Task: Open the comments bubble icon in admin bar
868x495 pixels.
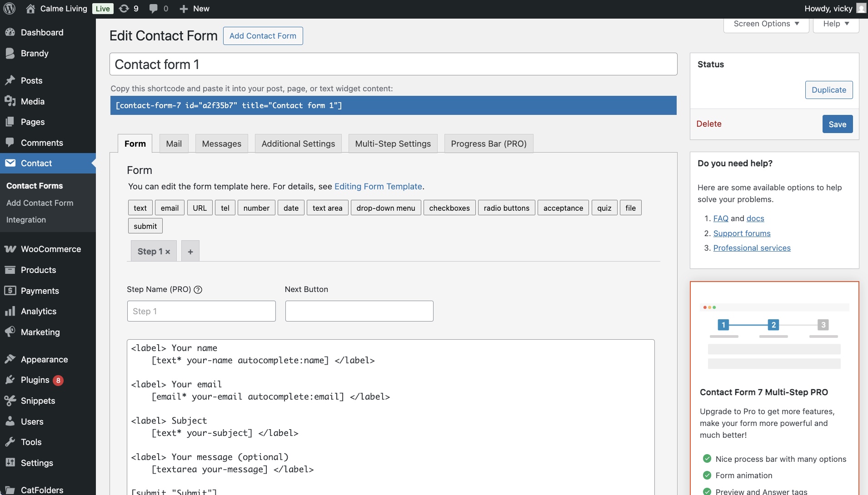Action: [x=154, y=9]
